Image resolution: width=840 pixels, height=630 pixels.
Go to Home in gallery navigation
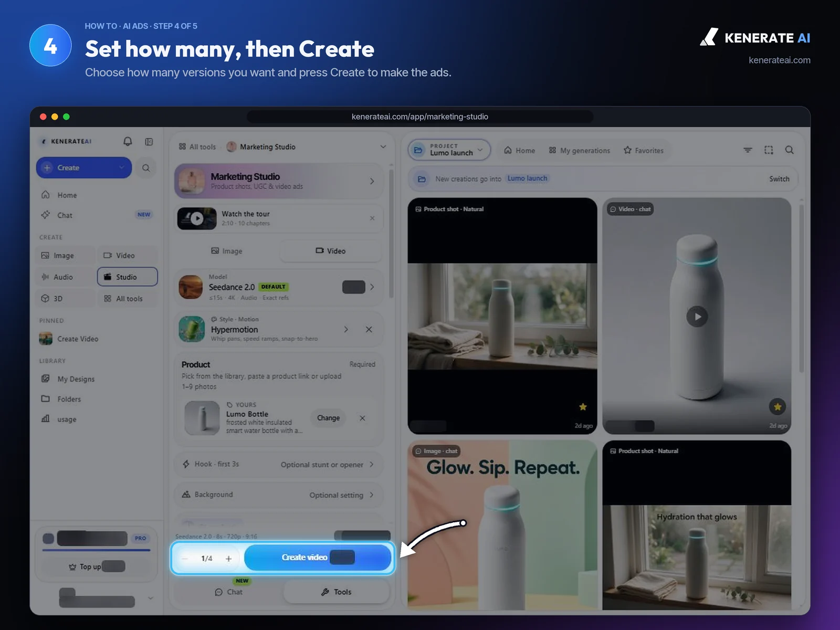coord(520,151)
